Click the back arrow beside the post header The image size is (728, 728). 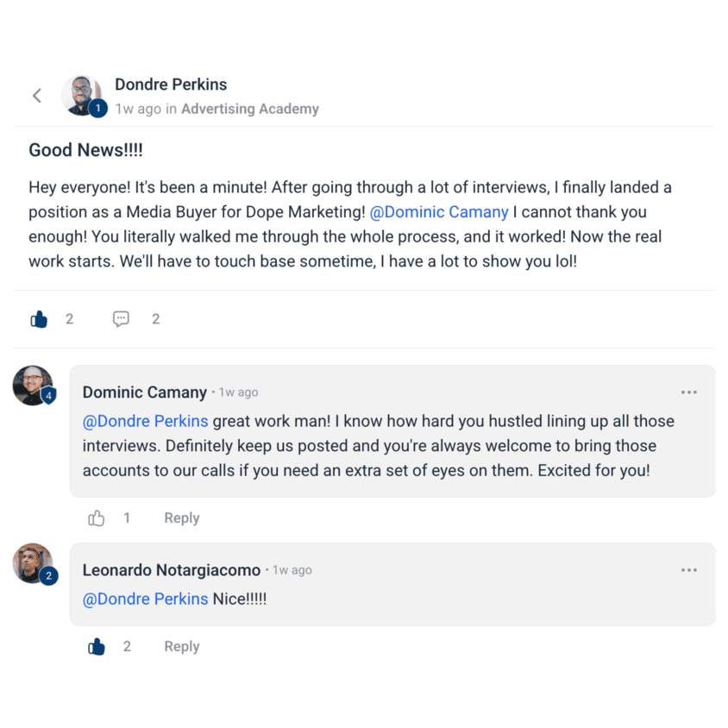(37, 96)
